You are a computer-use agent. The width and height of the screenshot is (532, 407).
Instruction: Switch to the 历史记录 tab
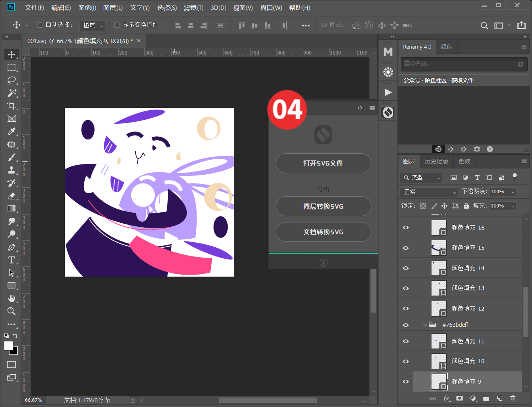coord(437,161)
